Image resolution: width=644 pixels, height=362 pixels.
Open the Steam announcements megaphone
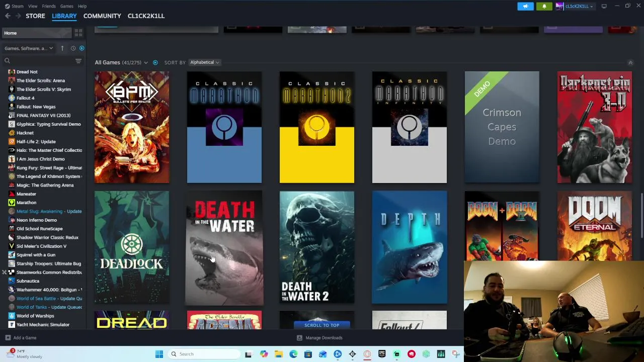point(525,6)
